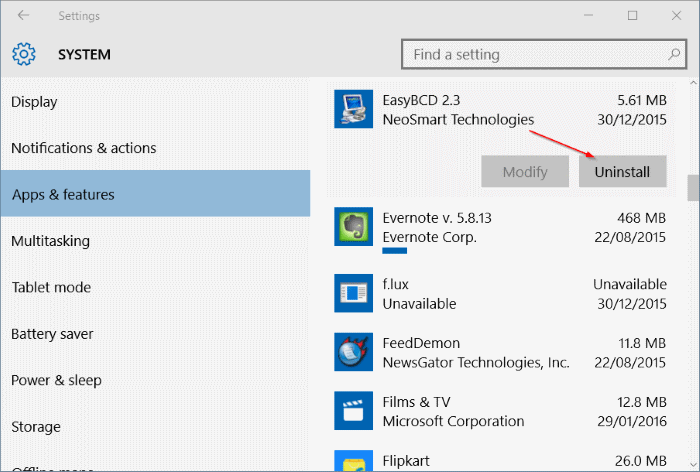Maximize the Settings window
The image size is (700, 472).
[x=632, y=16]
